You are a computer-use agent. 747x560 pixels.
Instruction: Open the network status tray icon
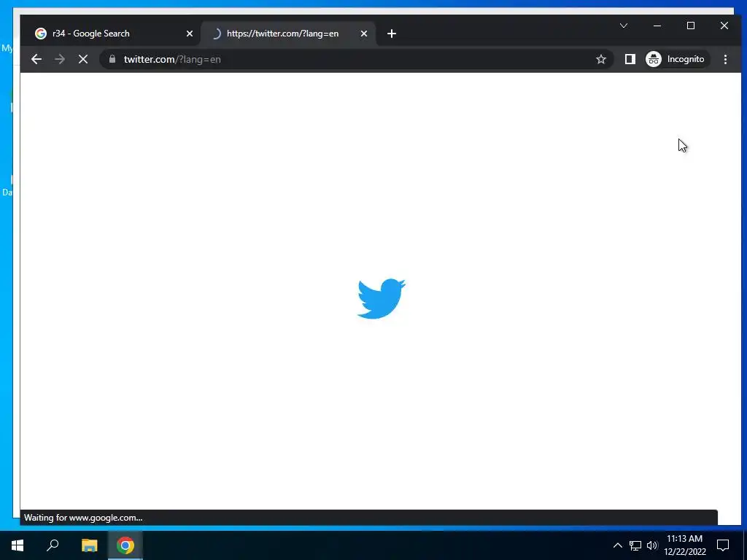point(635,545)
